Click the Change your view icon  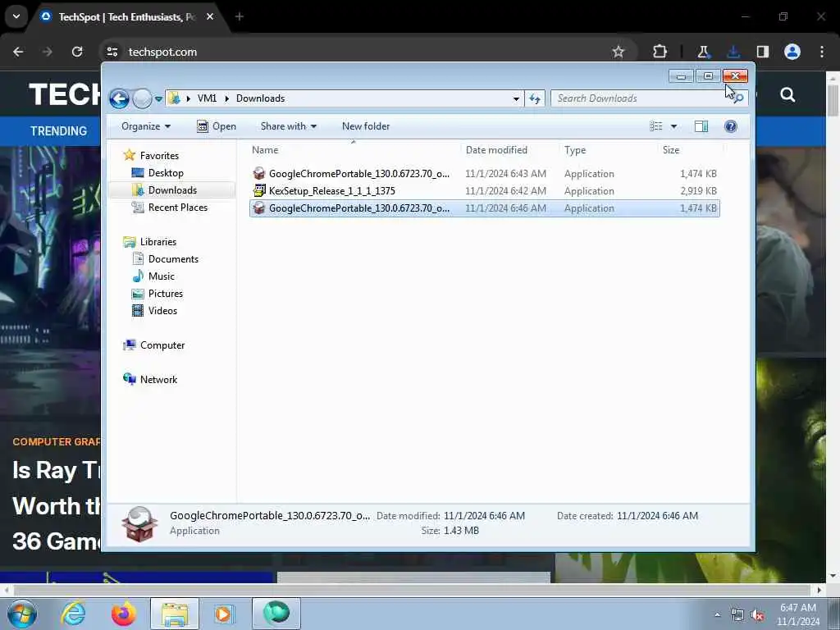click(656, 126)
